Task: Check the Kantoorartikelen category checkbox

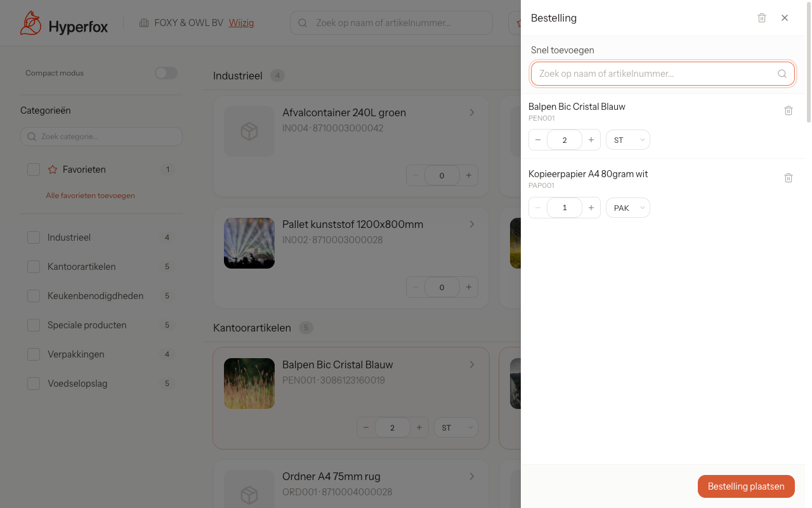Action: (x=33, y=267)
